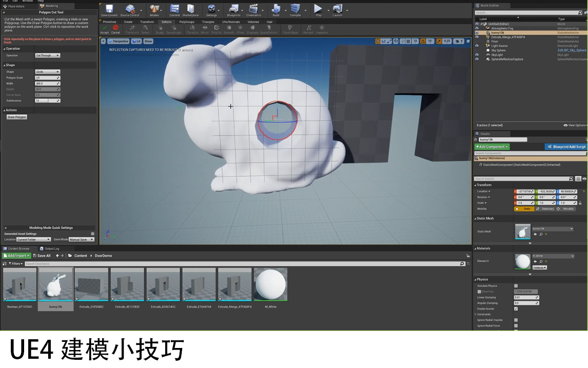Open the Paint Maps tool
Viewport: 588px width, 368px height.
(x=291, y=29)
